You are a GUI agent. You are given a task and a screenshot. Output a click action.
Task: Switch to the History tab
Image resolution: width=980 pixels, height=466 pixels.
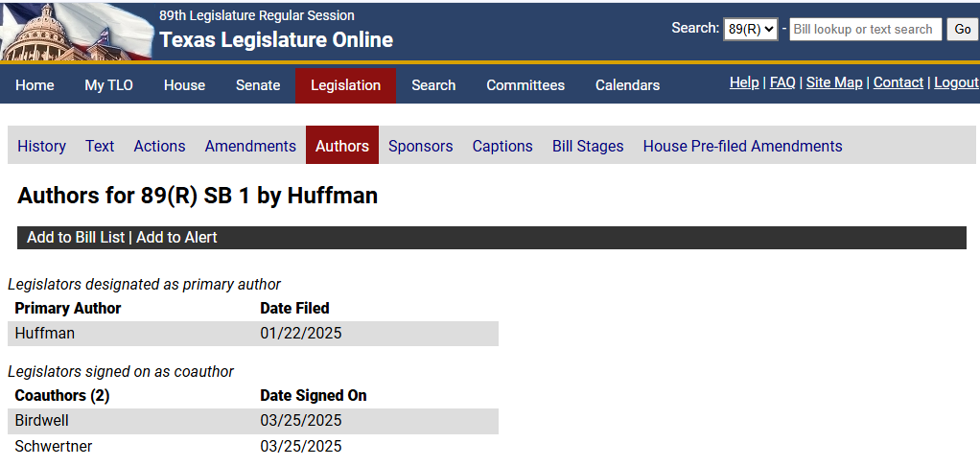click(x=42, y=146)
